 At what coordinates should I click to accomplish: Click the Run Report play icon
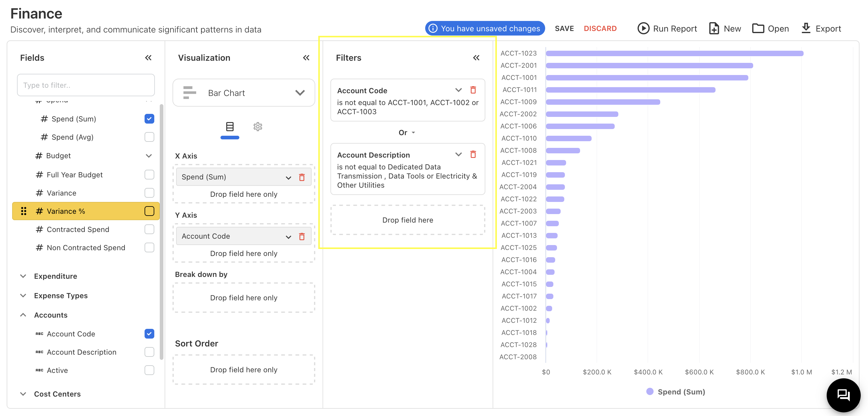(643, 28)
